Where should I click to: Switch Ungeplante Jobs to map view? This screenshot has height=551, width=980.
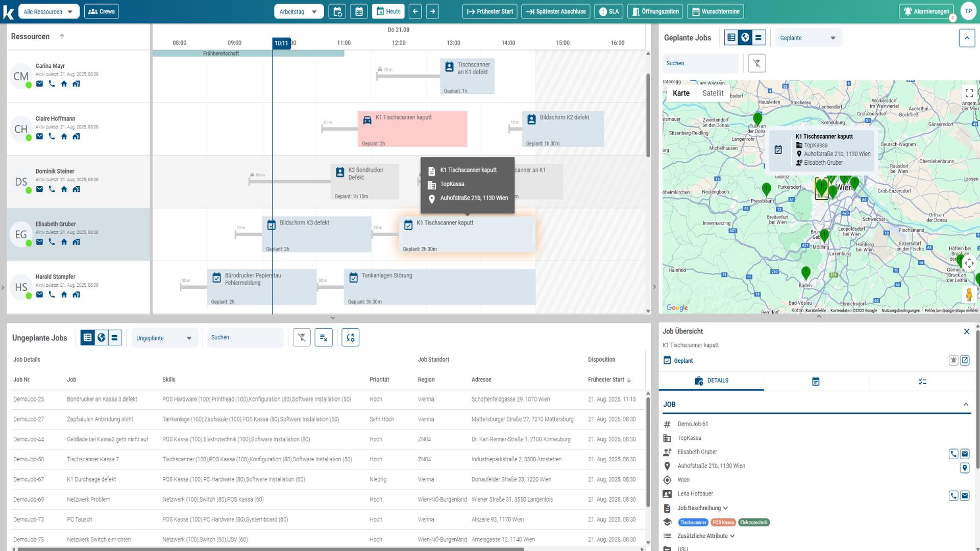coord(101,337)
